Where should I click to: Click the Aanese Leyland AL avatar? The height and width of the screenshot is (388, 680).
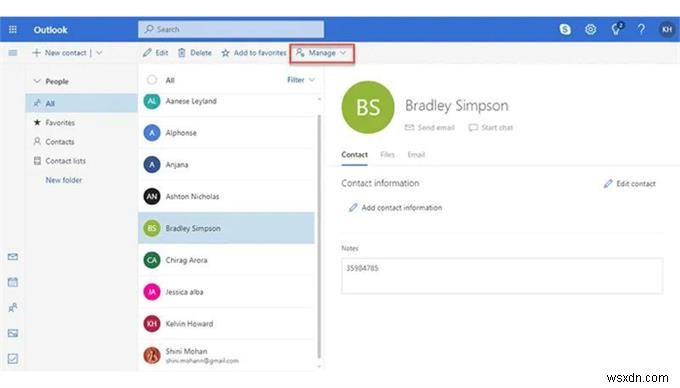tap(152, 101)
